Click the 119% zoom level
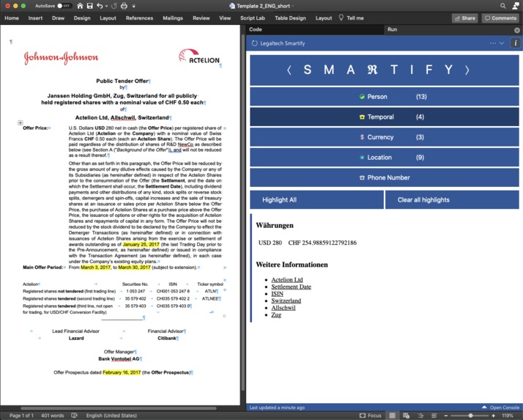The height and width of the screenshot is (420, 523). pyautogui.click(x=508, y=416)
